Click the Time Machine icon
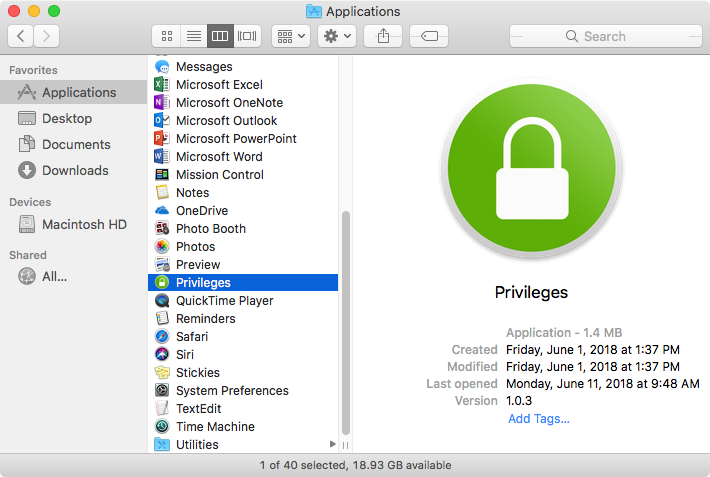 (x=162, y=426)
